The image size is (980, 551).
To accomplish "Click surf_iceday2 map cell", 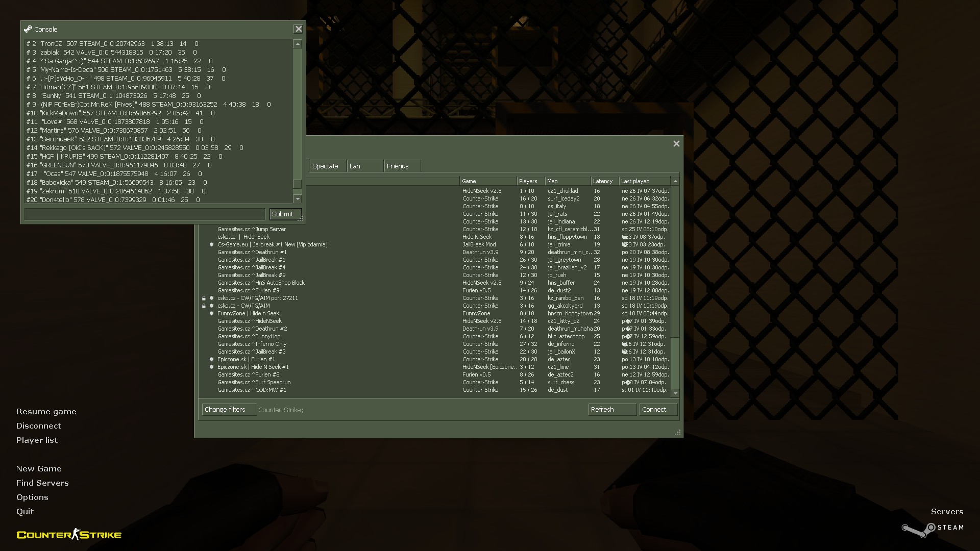I will point(563,198).
